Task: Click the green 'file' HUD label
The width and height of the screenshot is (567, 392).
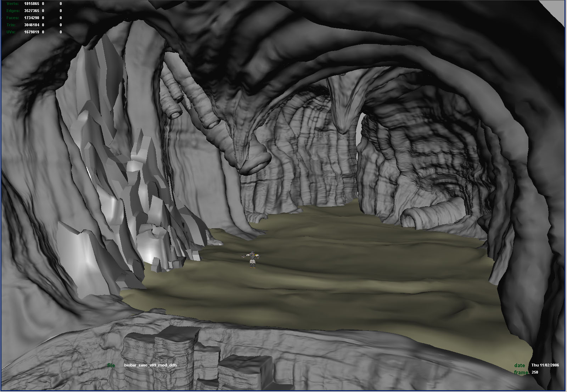Action: point(111,365)
